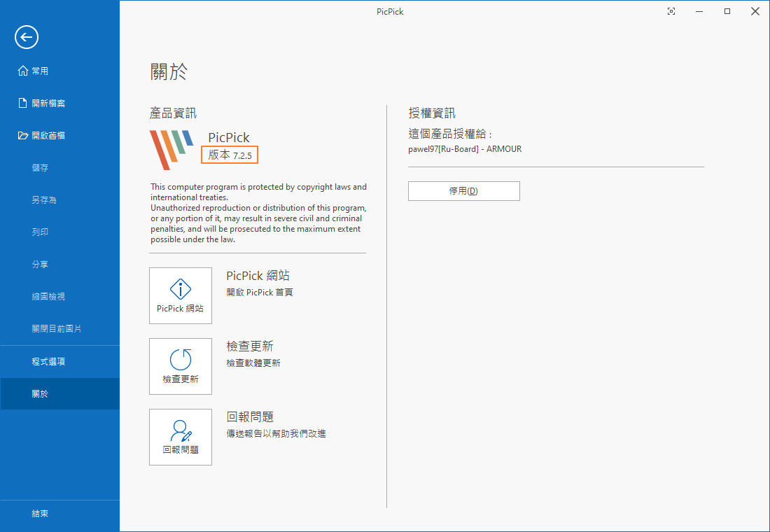Open 分享 in the sidebar
Screen dimensions: 770x532
[60, 265]
